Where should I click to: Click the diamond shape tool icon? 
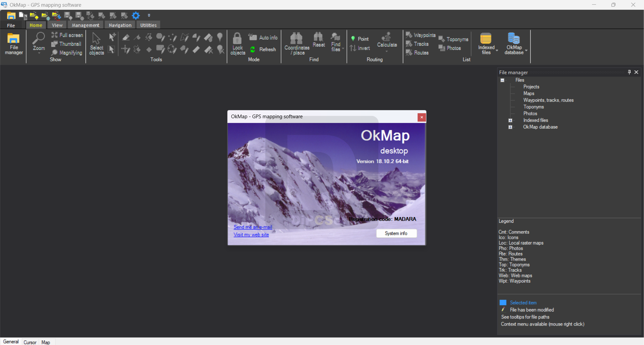149,50
